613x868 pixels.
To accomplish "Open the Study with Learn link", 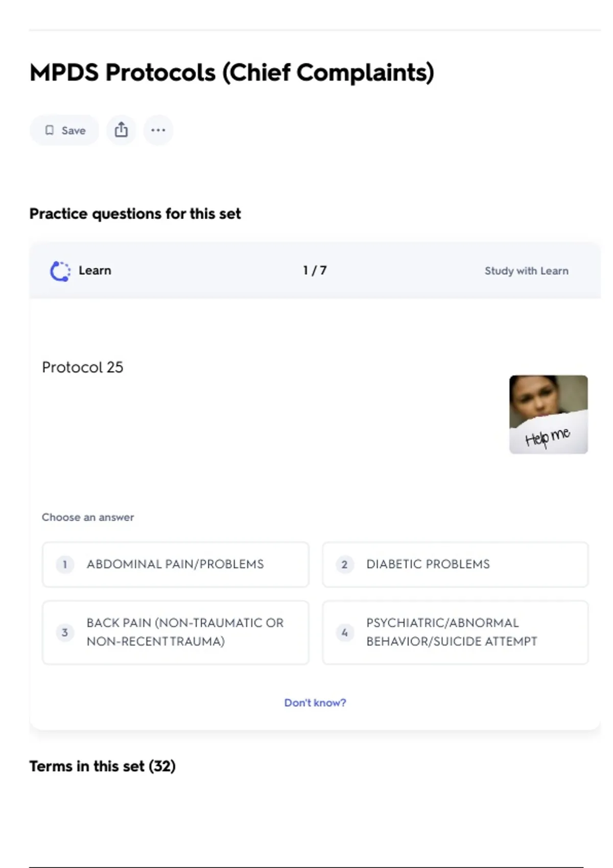I will click(526, 271).
